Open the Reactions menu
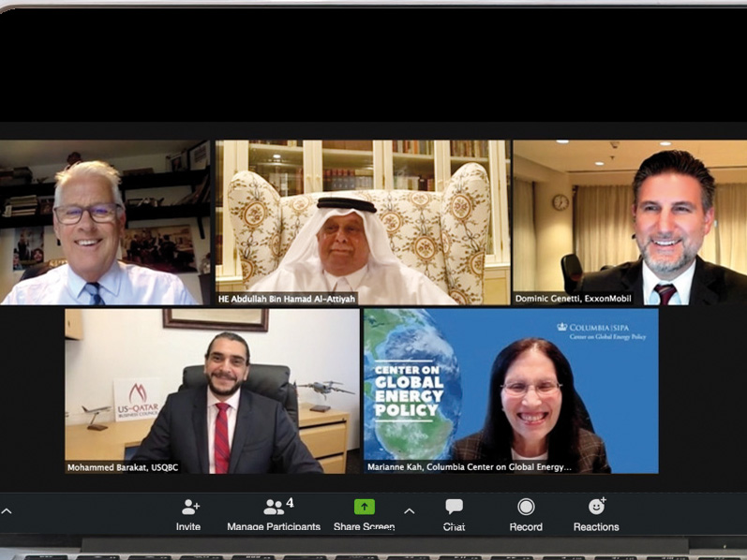Screen dimensions: 747x560 pos(596,514)
